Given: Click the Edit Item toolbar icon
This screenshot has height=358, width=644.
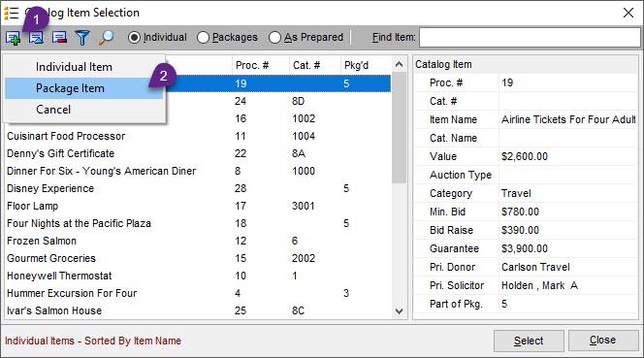Looking at the screenshot, I should pyautogui.click(x=36, y=38).
